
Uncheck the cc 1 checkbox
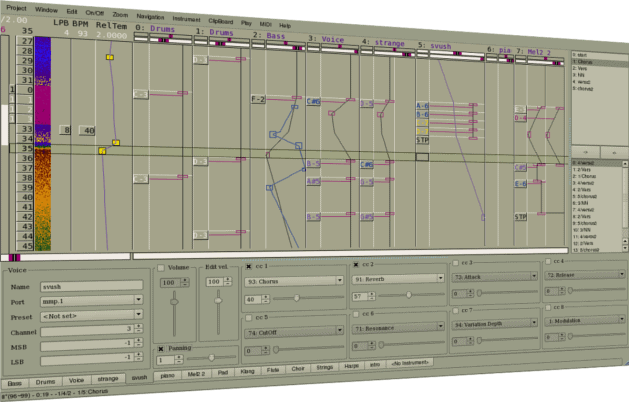249,266
